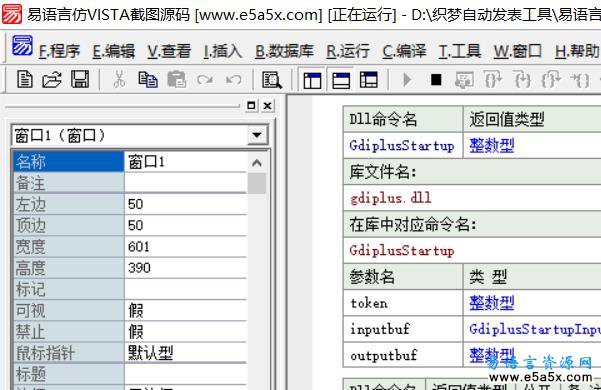Screen dimensions: 601x390
Task: Open the B.数据库 menu
Action: 284,51
